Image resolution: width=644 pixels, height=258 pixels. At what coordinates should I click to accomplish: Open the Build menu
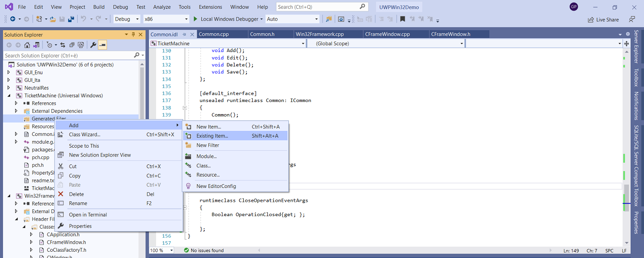coord(99,7)
